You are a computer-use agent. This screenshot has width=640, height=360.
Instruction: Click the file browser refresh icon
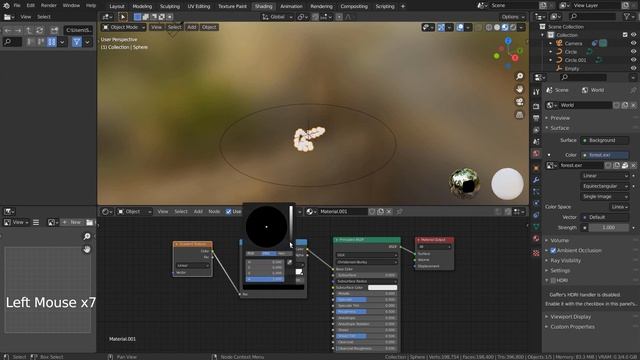click(40, 30)
